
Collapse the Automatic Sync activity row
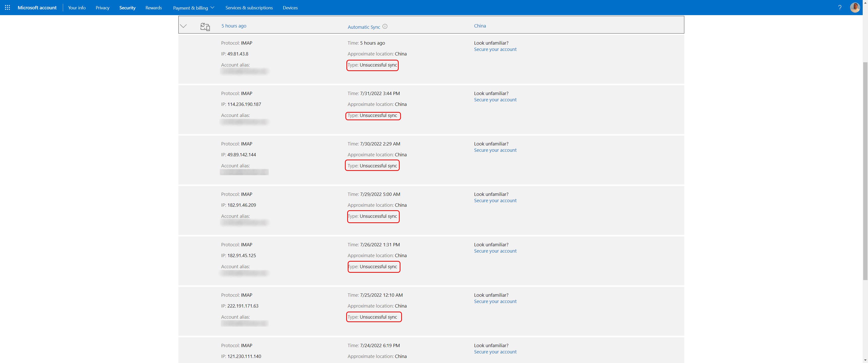[x=183, y=26]
